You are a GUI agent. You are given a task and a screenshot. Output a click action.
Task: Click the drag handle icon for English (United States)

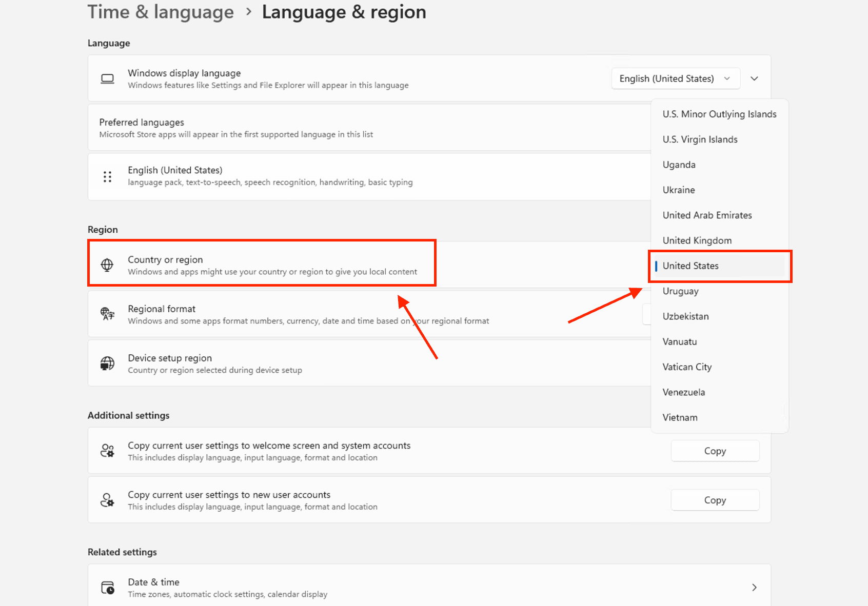point(107,177)
